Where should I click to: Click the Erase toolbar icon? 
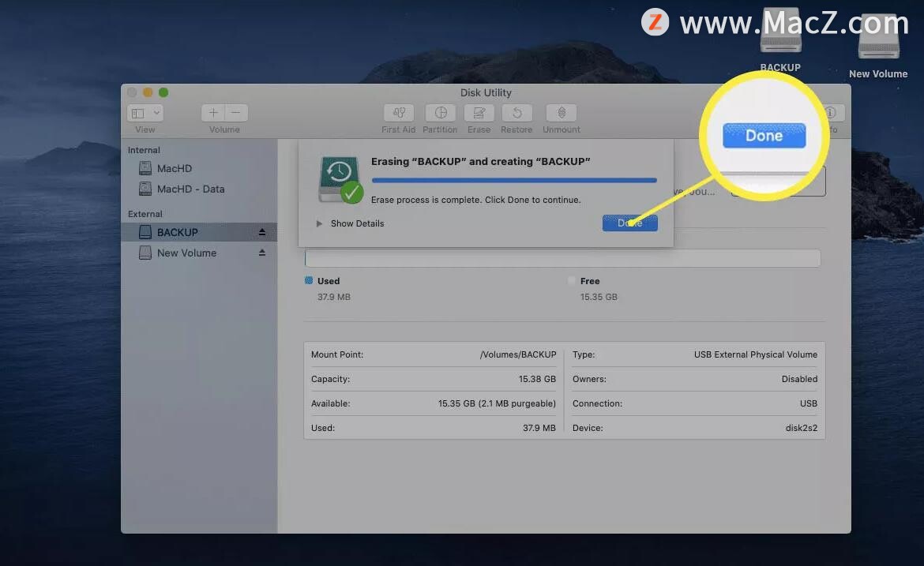[479, 113]
